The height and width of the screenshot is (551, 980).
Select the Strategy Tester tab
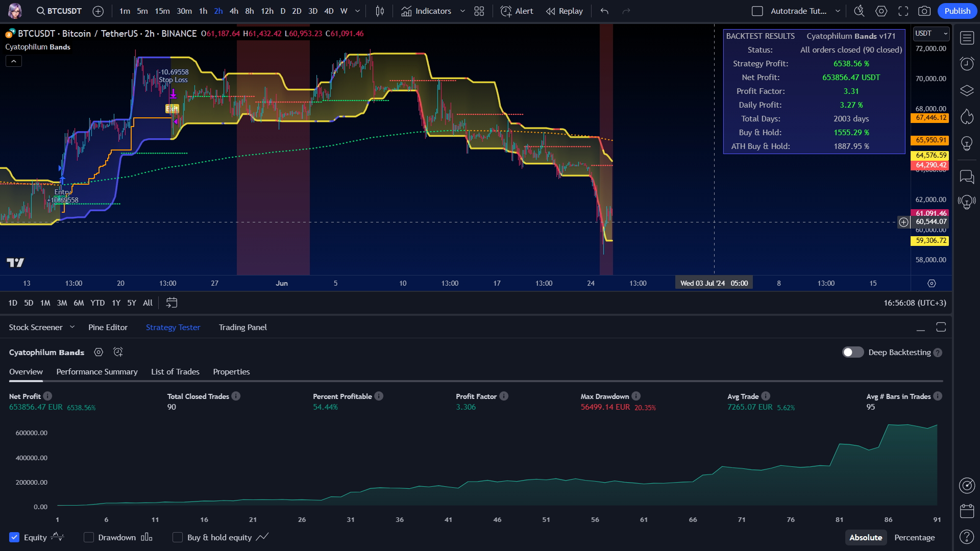coord(173,328)
